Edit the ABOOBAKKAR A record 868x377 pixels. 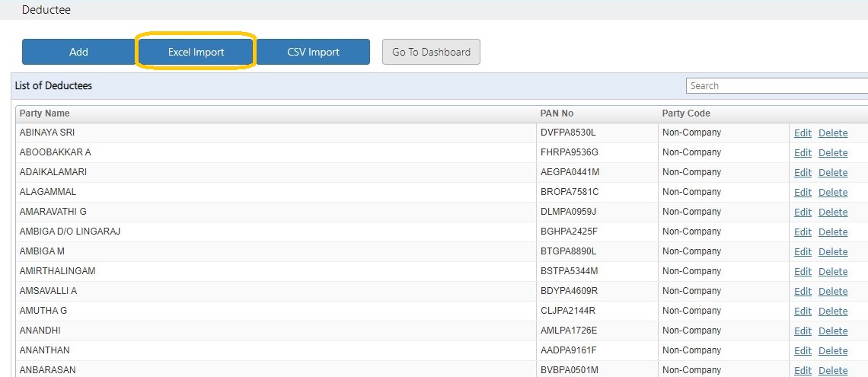tap(803, 153)
